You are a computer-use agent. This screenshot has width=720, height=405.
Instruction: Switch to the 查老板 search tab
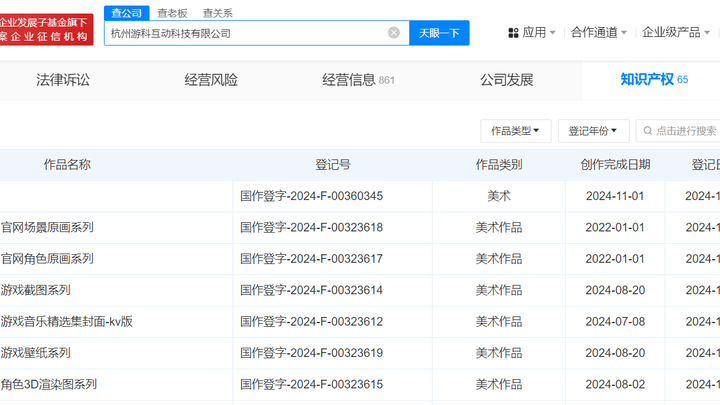(172, 13)
